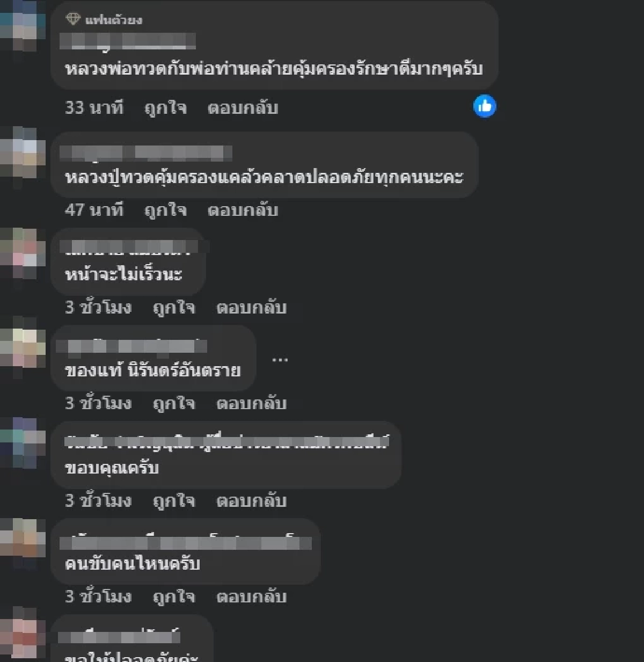Click the blue thumbs-up reaction icon
644x662 pixels.
click(x=485, y=106)
